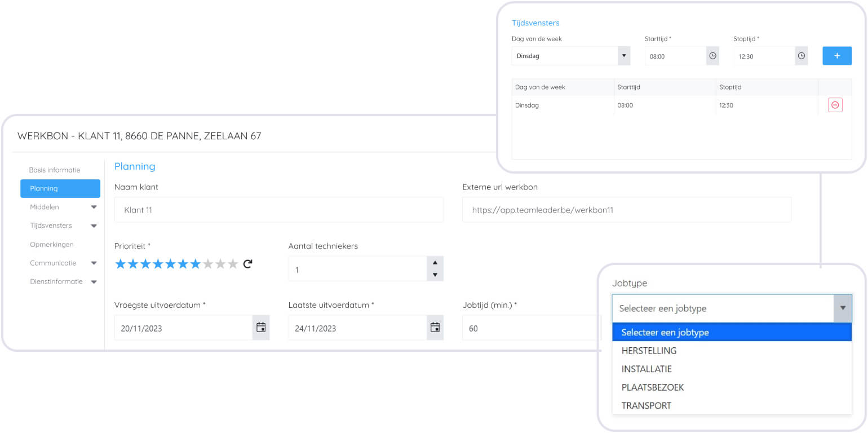
Task: Set priority to the first star
Action: (x=121, y=264)
